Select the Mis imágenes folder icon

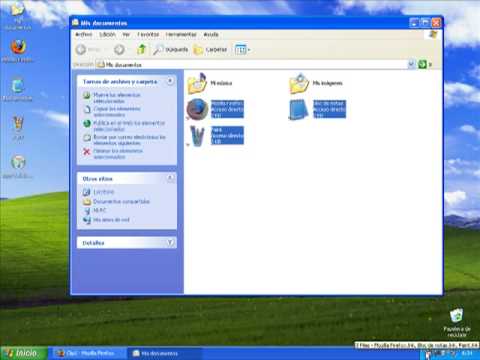click(x=299, y=83)
